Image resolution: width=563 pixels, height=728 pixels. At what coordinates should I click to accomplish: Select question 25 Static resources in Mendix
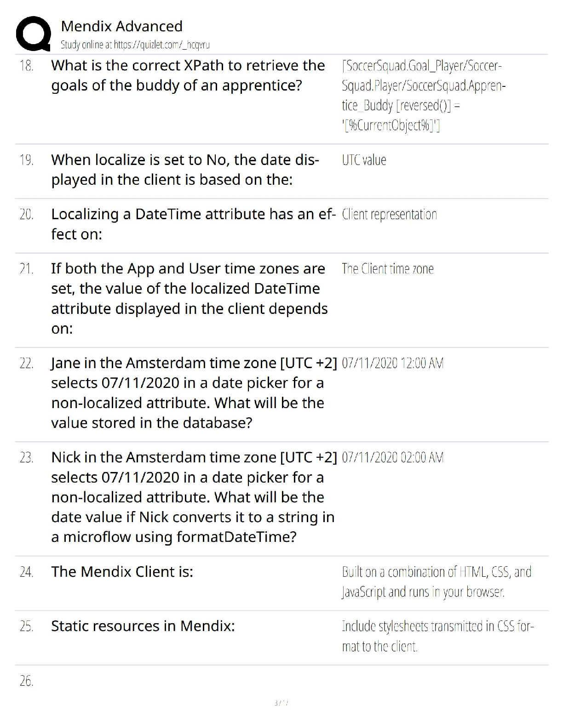click(x=143, y=626)
